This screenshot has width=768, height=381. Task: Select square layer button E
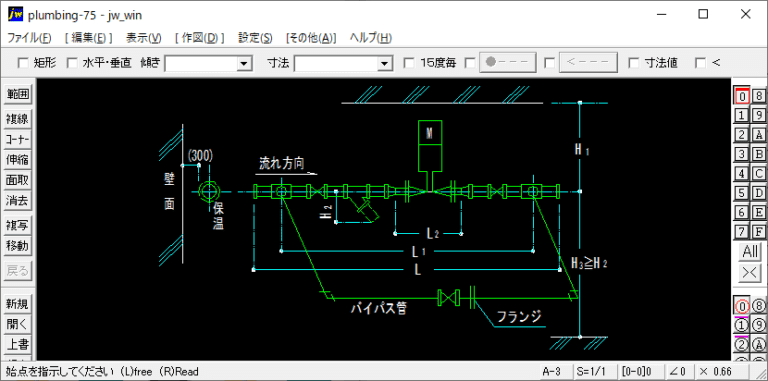click(x=759, y=212)
